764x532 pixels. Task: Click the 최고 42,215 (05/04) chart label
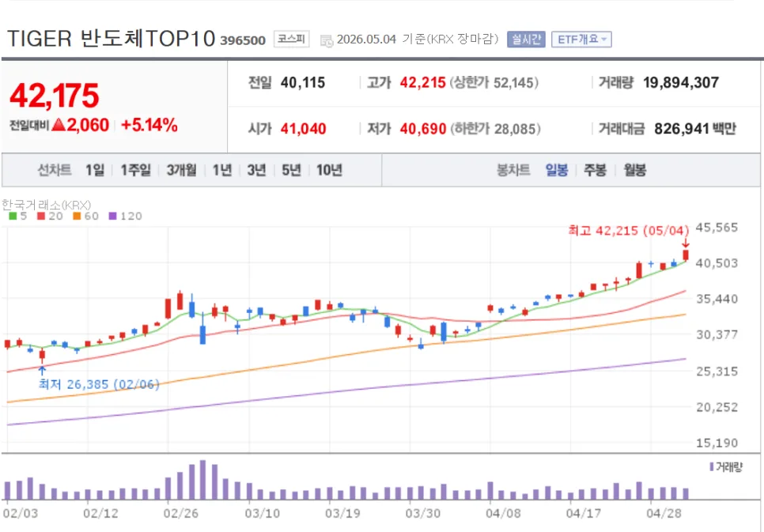point(629,231)
